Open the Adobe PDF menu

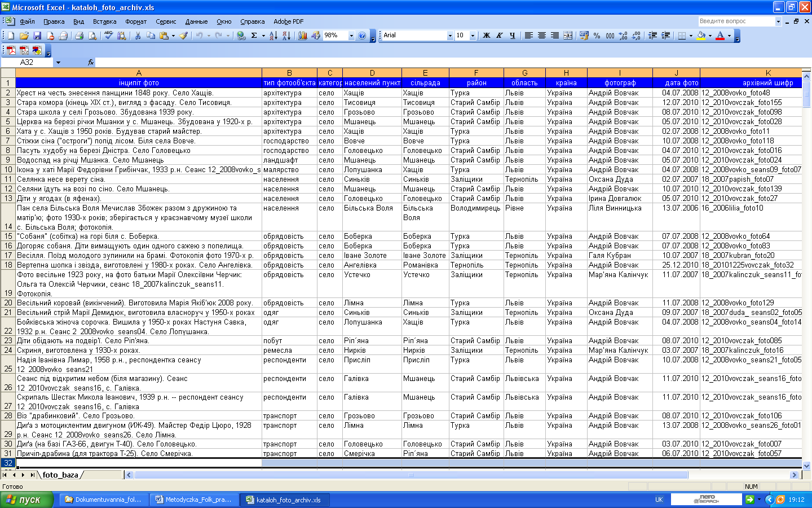point(288,21)
